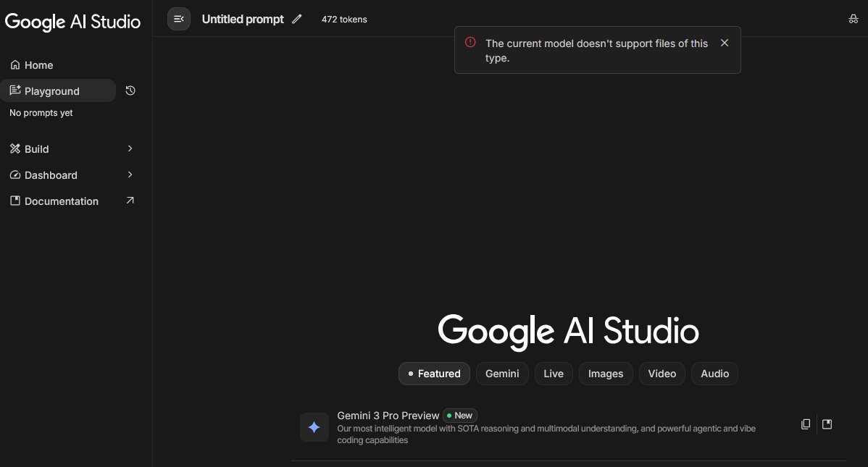This screenshot has width=868, height=467.
Task: Collapse the sidebar with toggle button
Action: click(x=179, y=19)
